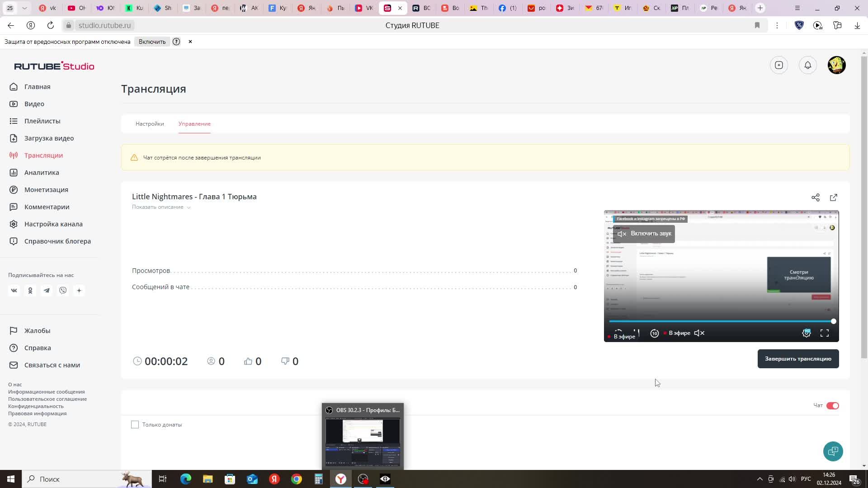The width and height of the screenshot is (868, 488).
Task: Switch to the Настройки tab
Action: coord(150,124)
